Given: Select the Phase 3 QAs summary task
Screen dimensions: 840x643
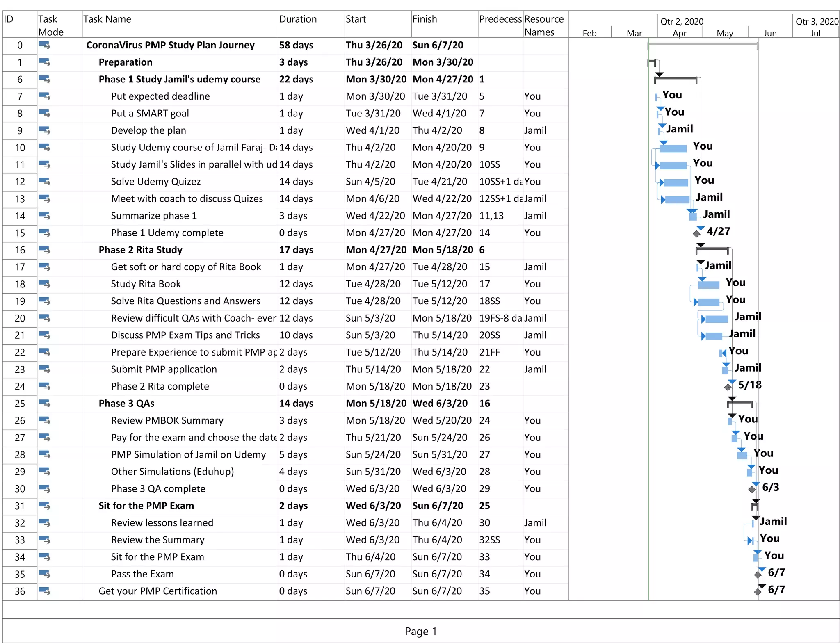Looking at the screenshot, I should click(126, 404).
